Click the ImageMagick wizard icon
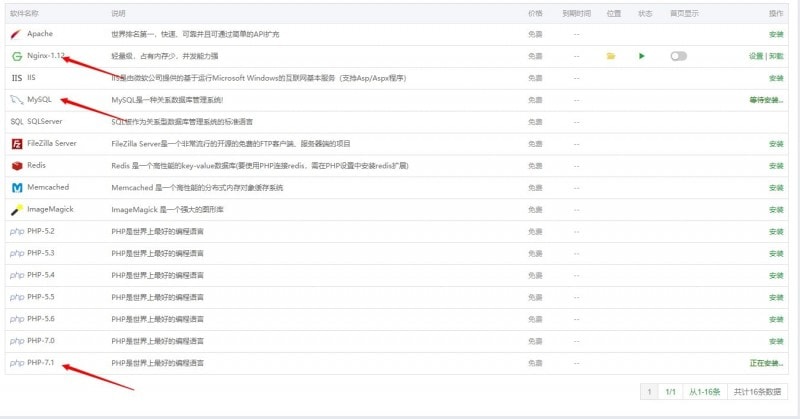This screenshot has width=800, height=419. point(17,210)
